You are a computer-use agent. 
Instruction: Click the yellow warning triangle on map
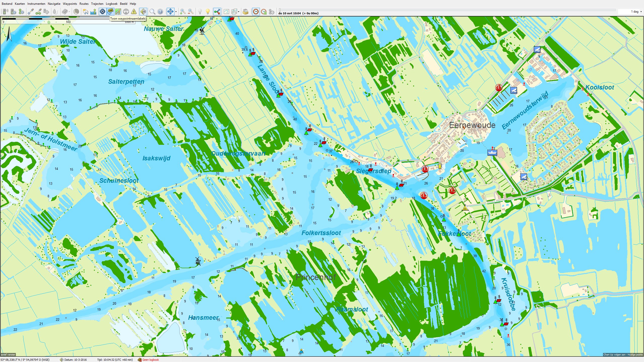[x=465, y=208]
